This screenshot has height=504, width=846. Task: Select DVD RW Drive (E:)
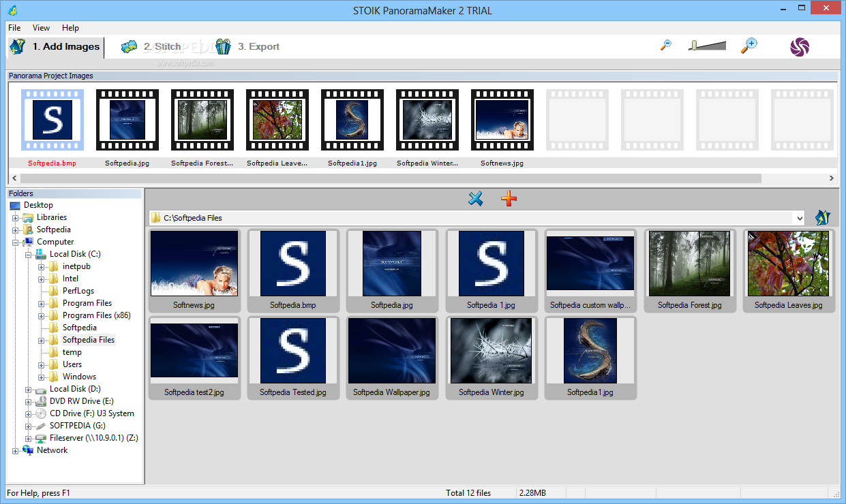click(81, 401)
